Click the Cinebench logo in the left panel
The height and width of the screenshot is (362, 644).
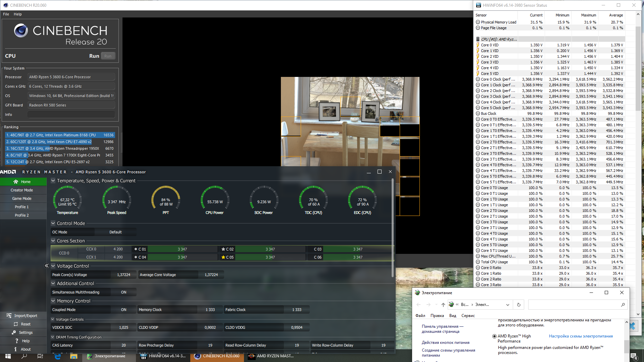pos(21,31)
